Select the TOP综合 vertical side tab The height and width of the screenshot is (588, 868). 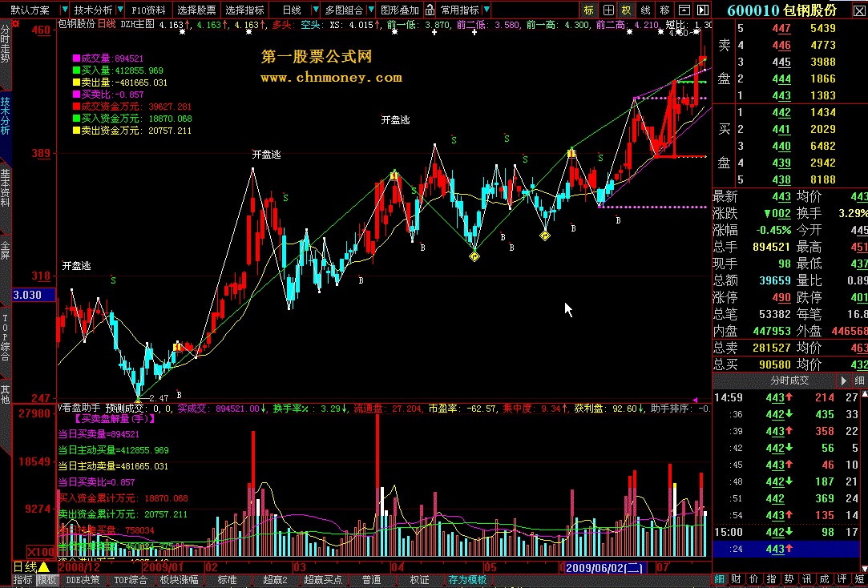[5, 337]
